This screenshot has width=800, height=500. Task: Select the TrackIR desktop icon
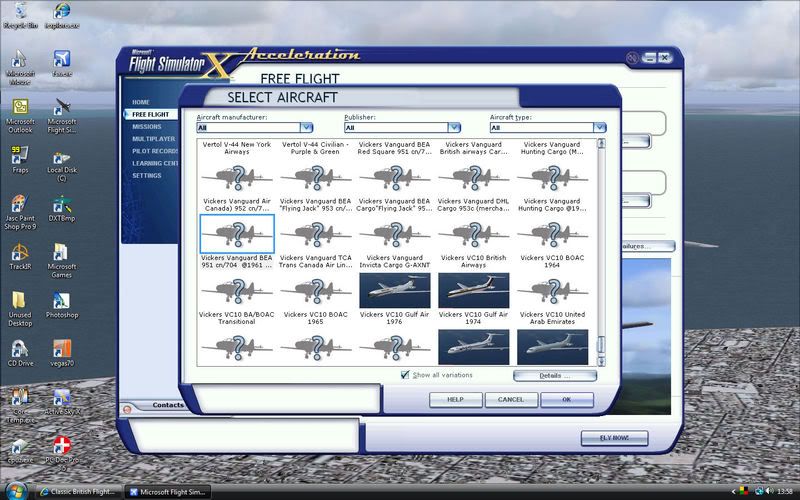20,257
